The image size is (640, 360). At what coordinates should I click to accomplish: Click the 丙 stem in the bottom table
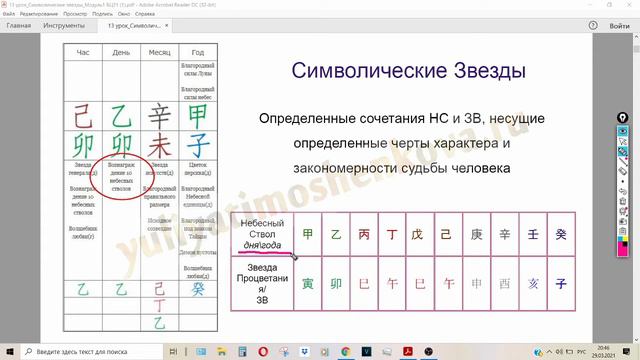coord(364,234)
